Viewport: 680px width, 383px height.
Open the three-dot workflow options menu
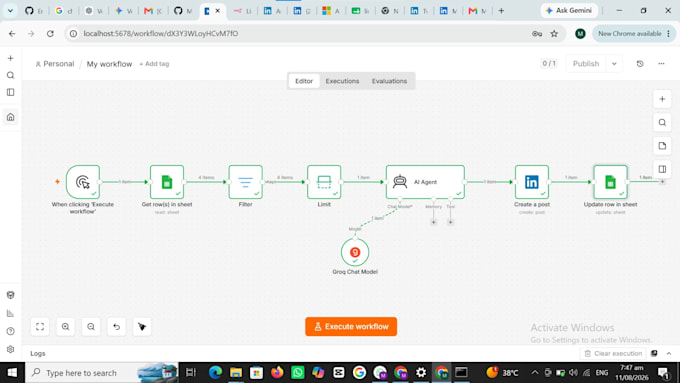pos(661,64)
